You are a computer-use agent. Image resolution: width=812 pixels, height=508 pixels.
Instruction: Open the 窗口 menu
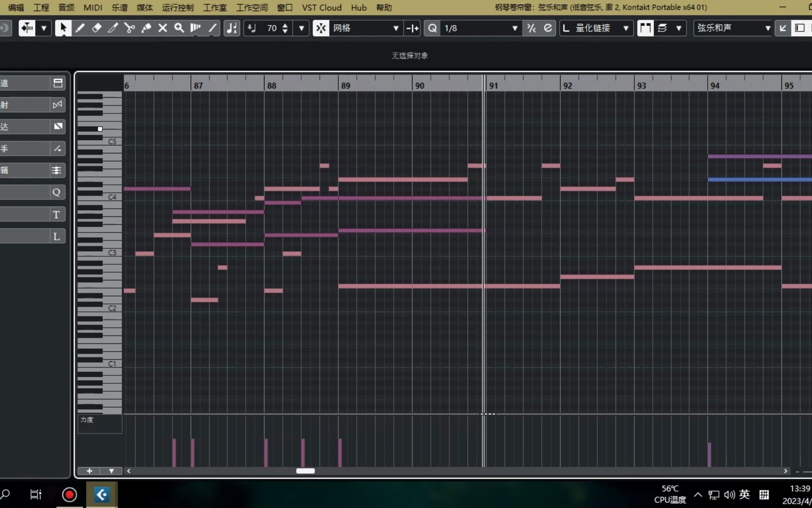pyautogui.click(x=285, y=8)
